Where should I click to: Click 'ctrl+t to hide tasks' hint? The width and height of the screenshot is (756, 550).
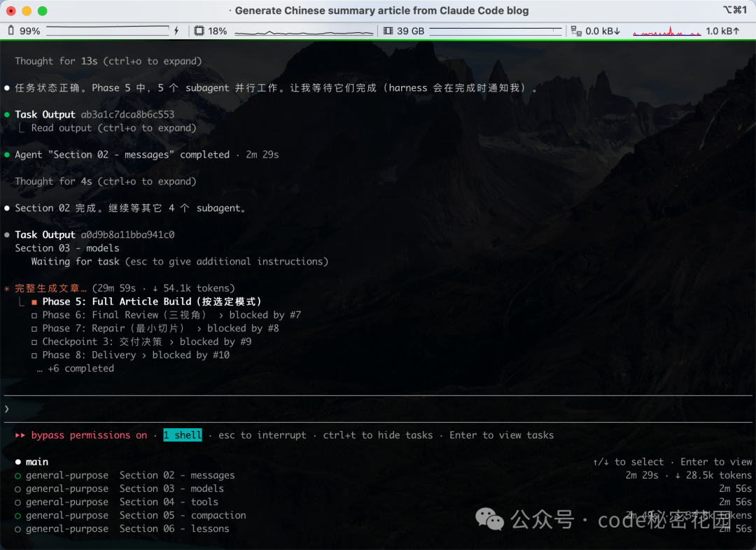pyautogui.click(x=378, y=435)
